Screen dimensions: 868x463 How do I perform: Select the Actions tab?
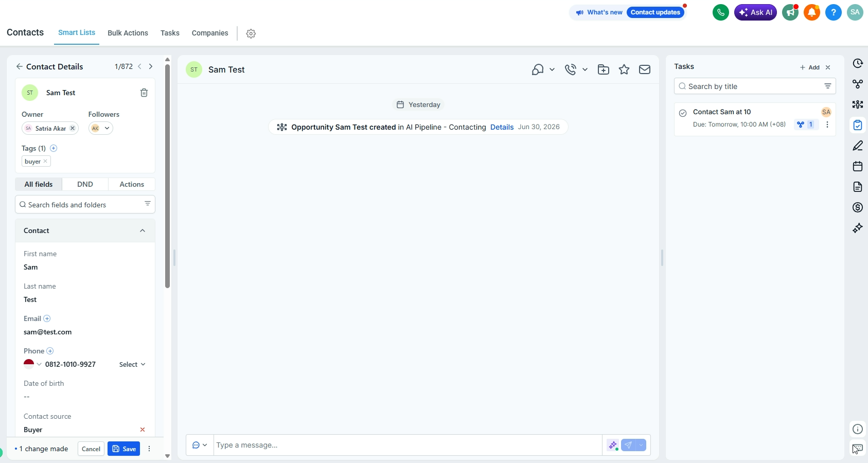132,184
